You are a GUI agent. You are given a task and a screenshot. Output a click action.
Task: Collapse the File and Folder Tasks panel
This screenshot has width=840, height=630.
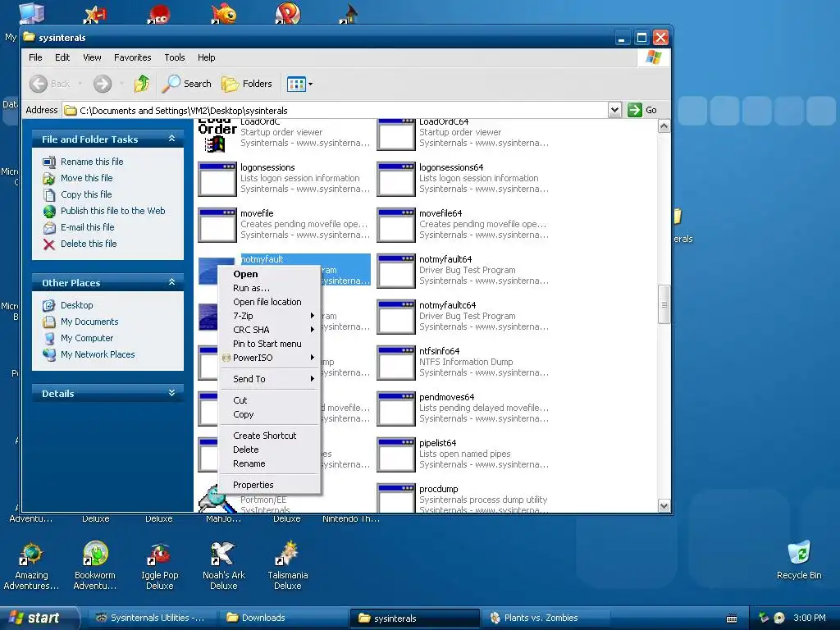[x=171, y=138]
